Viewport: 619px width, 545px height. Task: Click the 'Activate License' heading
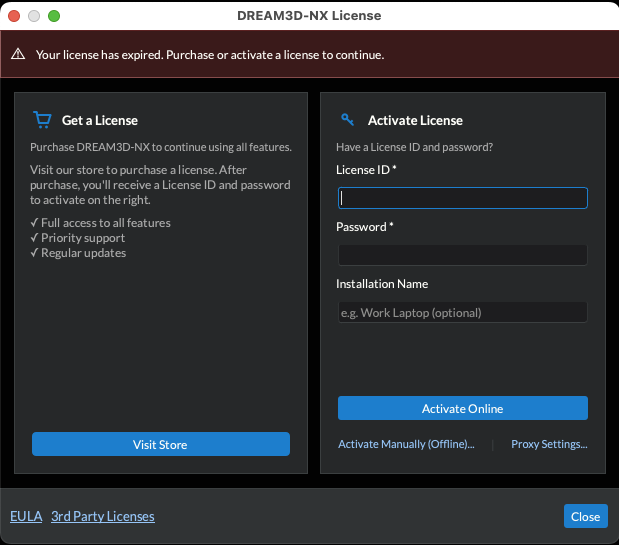(x=415, y=120)
